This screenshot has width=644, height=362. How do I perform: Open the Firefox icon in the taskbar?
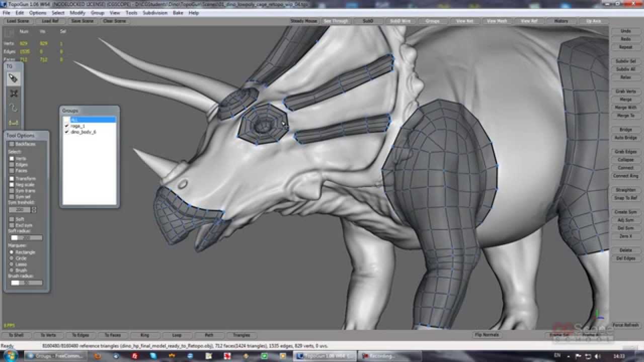[98, 356]
